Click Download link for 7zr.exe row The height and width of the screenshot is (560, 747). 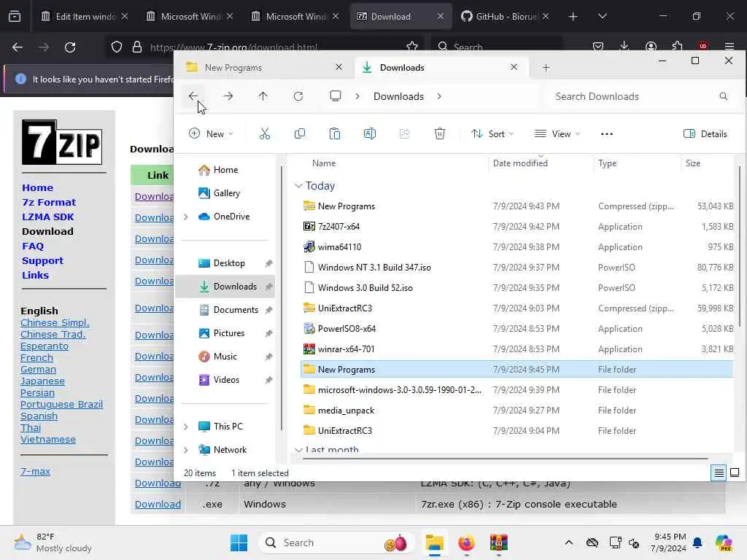tap(158, 505)
